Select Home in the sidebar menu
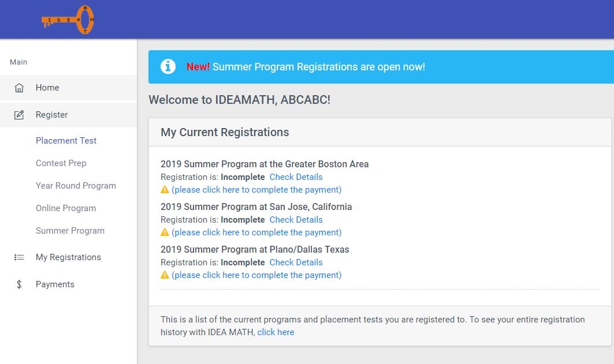This screenshot has width=614, height=364. [x=47, y=87]
